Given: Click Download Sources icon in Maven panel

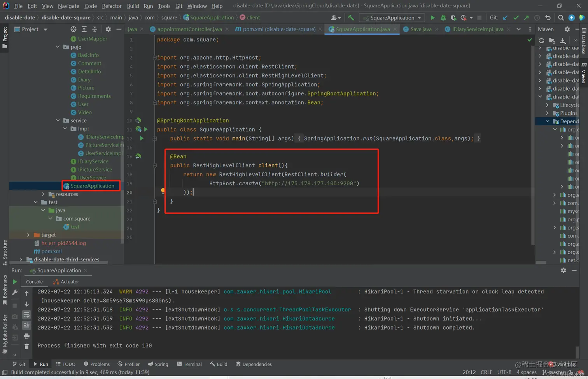Looking at the screenshot, I should pyautogui.click(x=563, y=40).
